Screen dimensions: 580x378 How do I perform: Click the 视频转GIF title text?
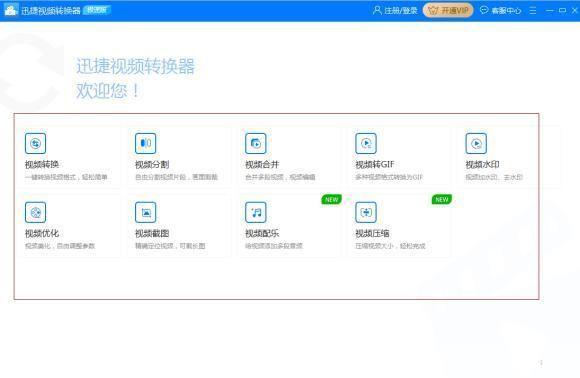click(375, 165)
